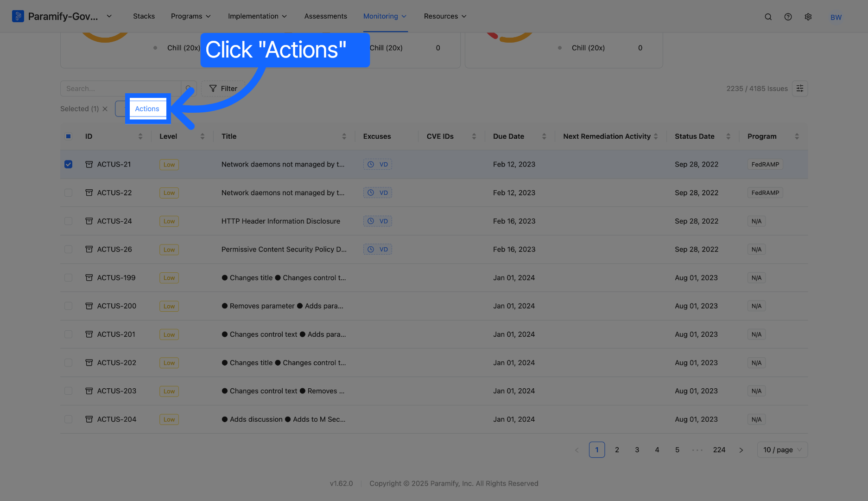This screenshot has height=501, width=868.
Task: Go to next page arrow
Action: tap(741, 450)
